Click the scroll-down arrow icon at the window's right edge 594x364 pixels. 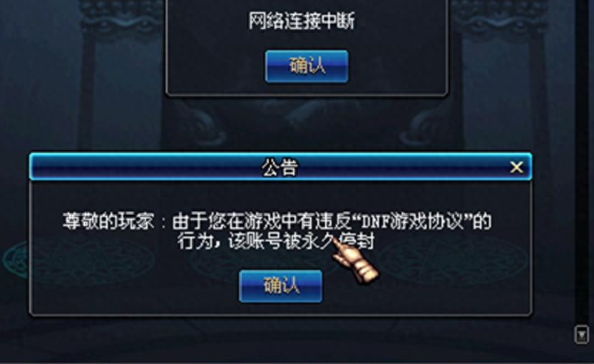(x=581, y=335)
